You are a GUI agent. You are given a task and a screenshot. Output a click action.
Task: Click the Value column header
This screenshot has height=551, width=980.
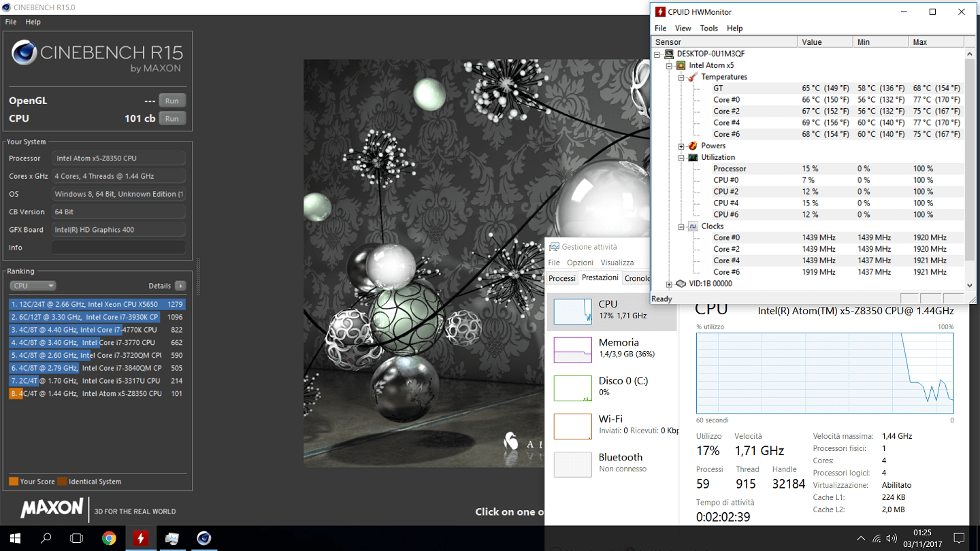(825, 42)
